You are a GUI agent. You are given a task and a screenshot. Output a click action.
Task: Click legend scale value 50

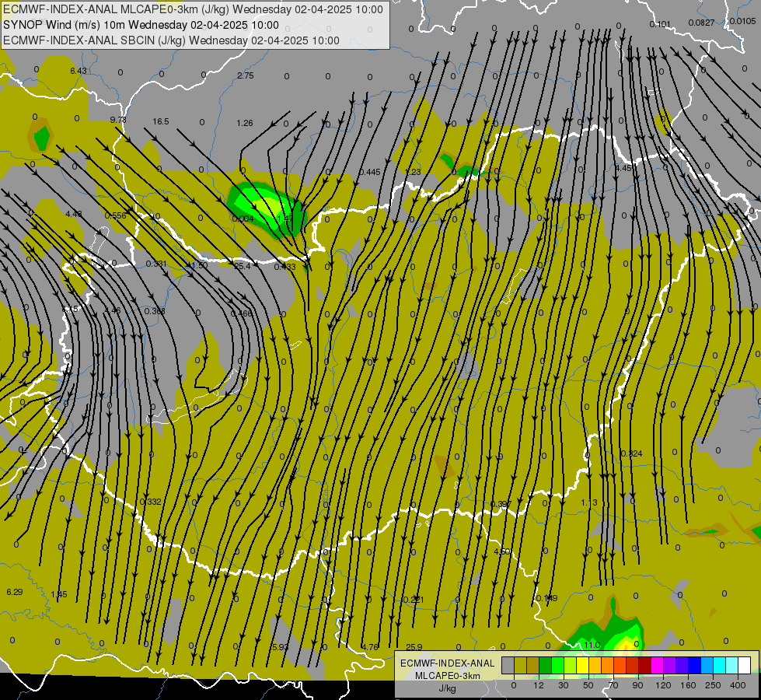tap(588, 685)
